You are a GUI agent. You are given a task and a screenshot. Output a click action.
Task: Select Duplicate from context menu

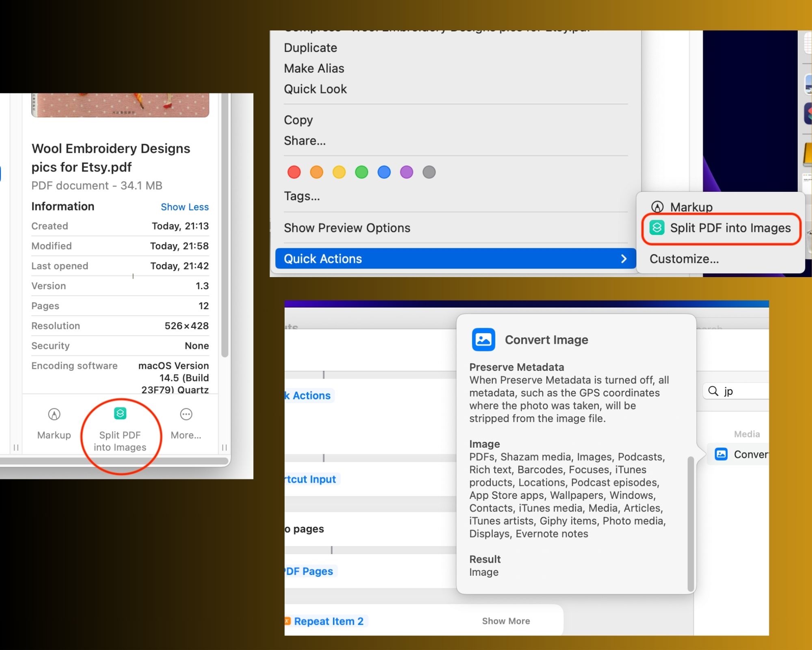[310, 48]
